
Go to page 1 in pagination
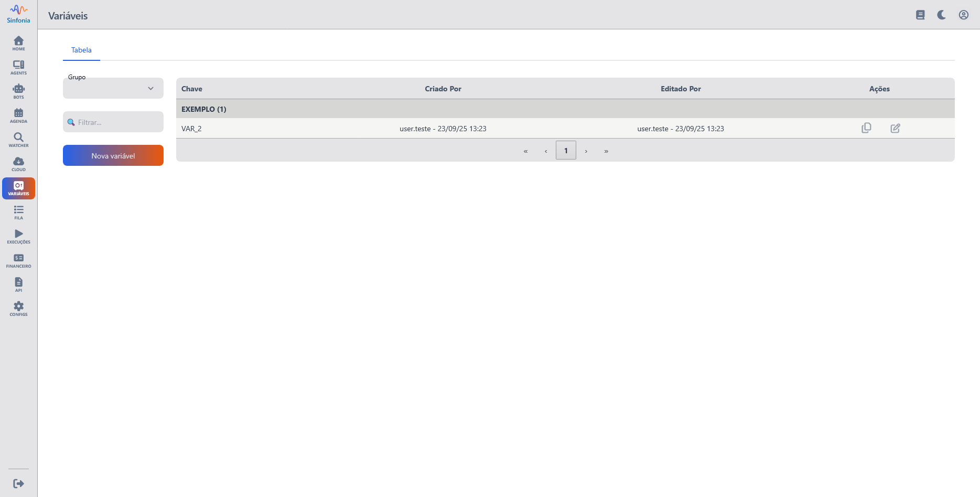(x=566, y=151)
